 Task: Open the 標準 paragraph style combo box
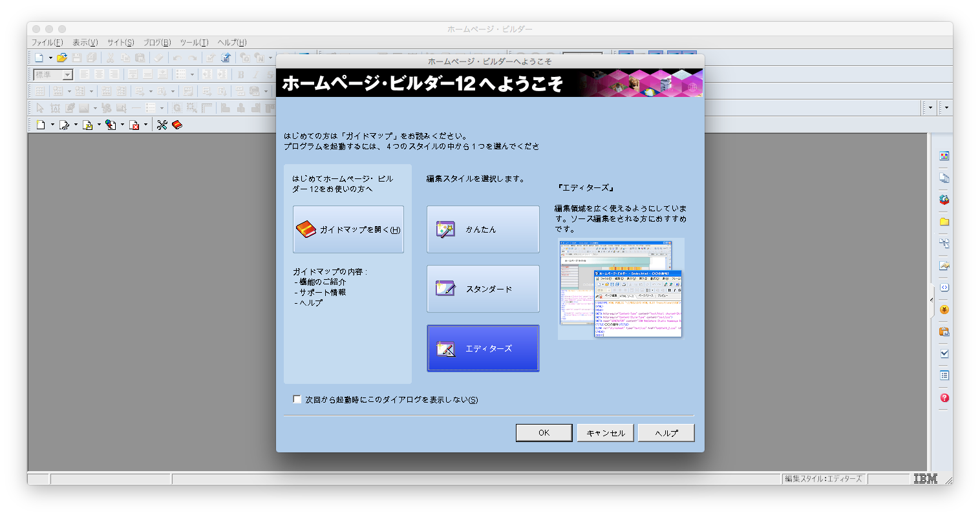coord(67,75)
